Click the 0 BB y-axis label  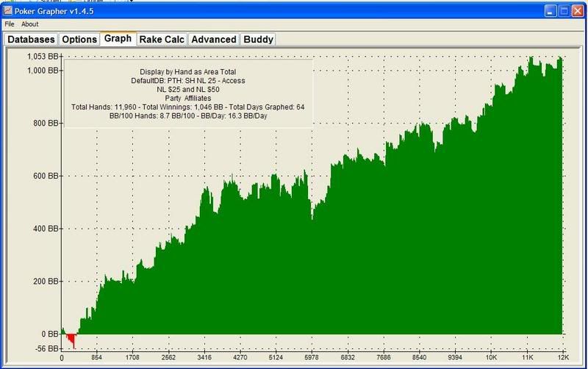coord(49,334)
